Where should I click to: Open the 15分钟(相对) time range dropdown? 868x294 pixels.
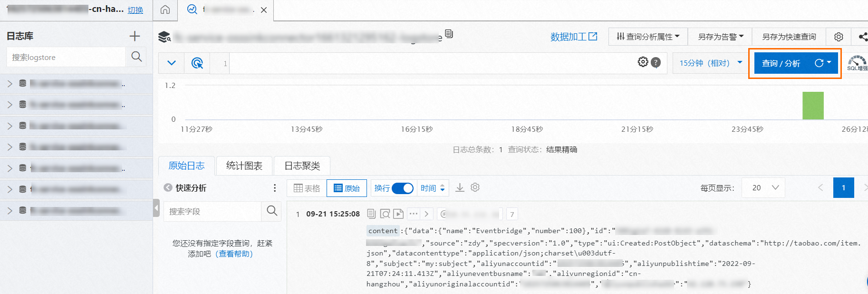(x=710, y=63)
